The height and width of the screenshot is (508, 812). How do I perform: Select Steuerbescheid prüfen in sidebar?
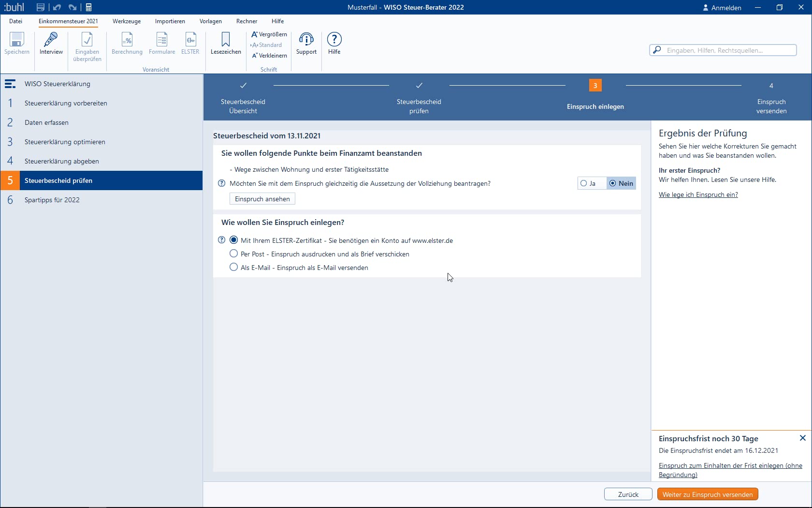tap(101, 180)
